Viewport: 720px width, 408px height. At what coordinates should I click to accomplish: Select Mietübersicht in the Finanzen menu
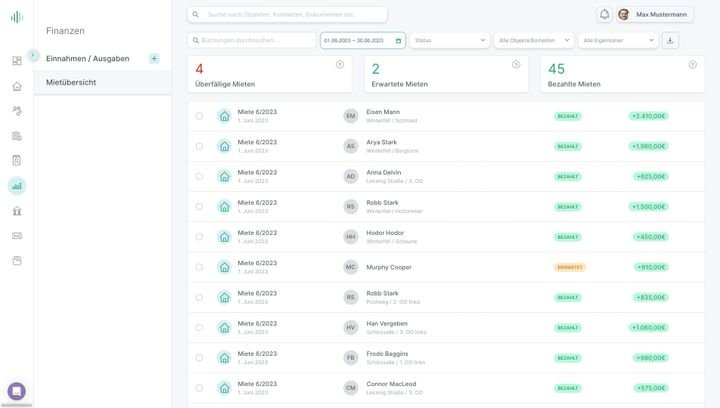pos(71,82)
